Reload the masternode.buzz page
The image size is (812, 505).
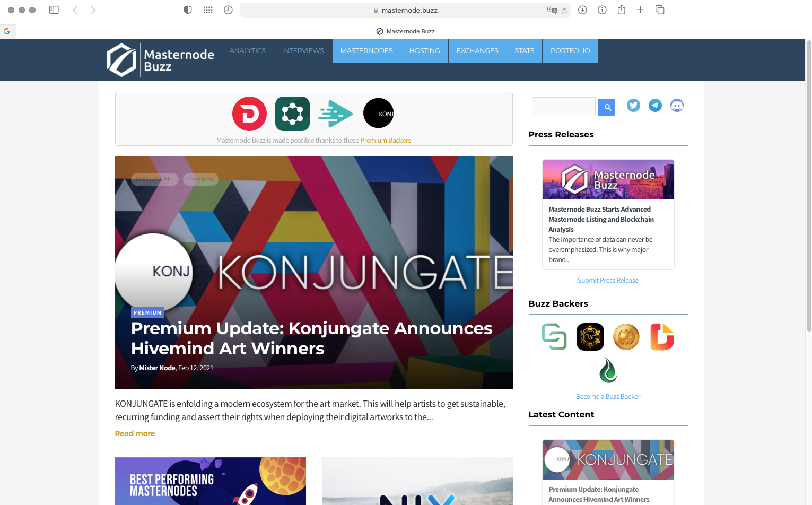[x=564, y=10]
